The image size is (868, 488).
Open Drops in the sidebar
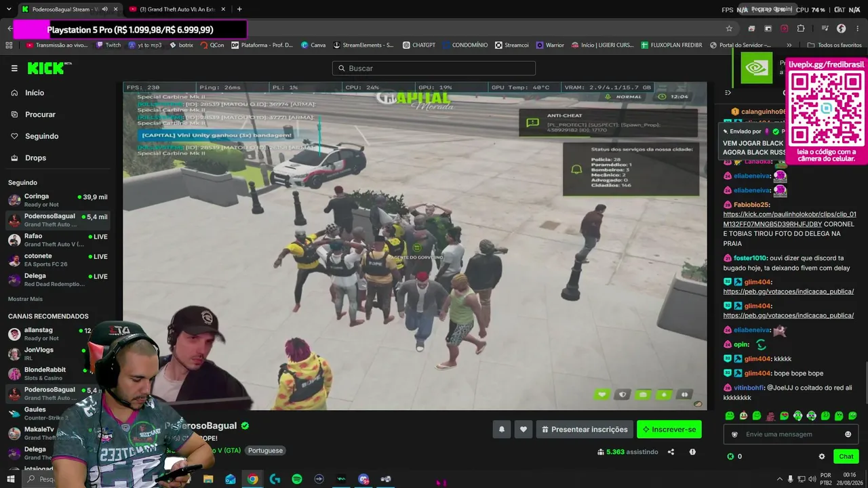point(35,158)
